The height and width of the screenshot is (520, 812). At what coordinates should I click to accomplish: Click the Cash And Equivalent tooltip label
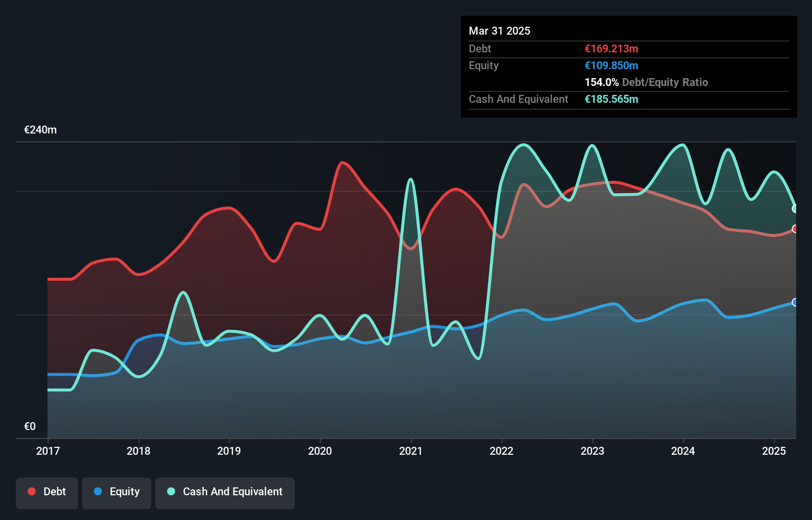coord(518,99)
